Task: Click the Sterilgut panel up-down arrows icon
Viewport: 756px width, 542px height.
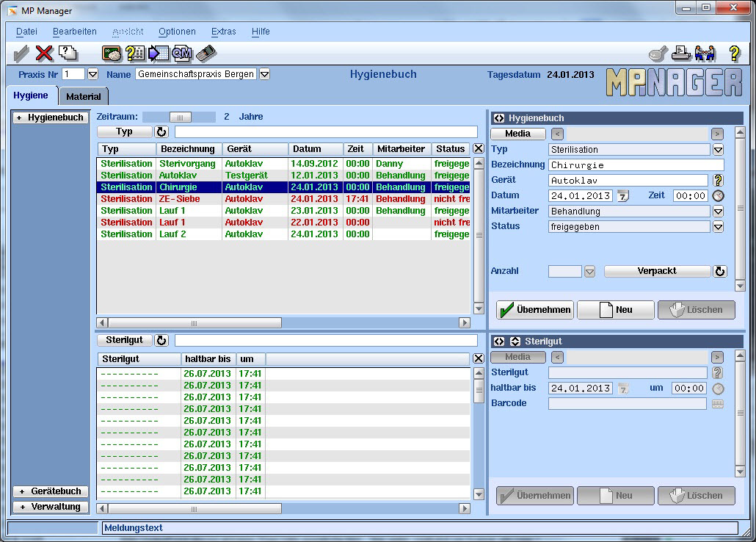Action: (x=515, y=342)
